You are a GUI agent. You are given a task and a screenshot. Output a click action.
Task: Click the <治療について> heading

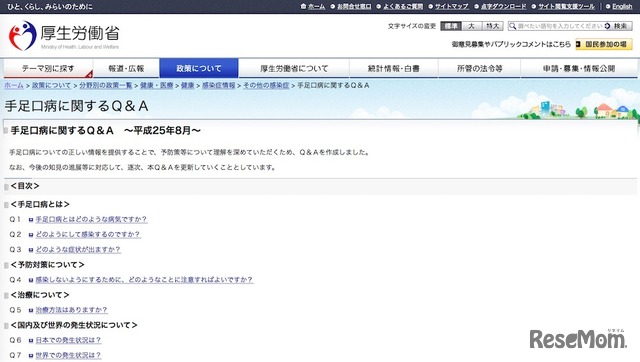tap(40, 295)
